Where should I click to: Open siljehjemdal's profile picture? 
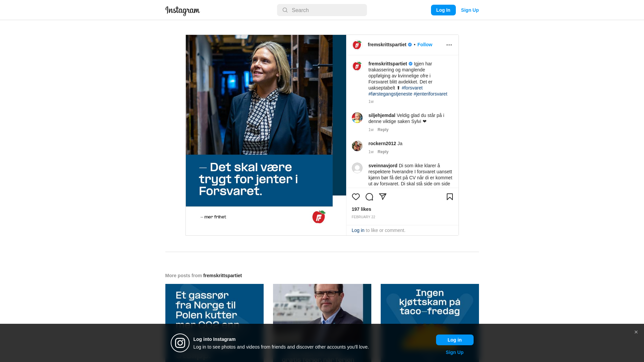357,118
